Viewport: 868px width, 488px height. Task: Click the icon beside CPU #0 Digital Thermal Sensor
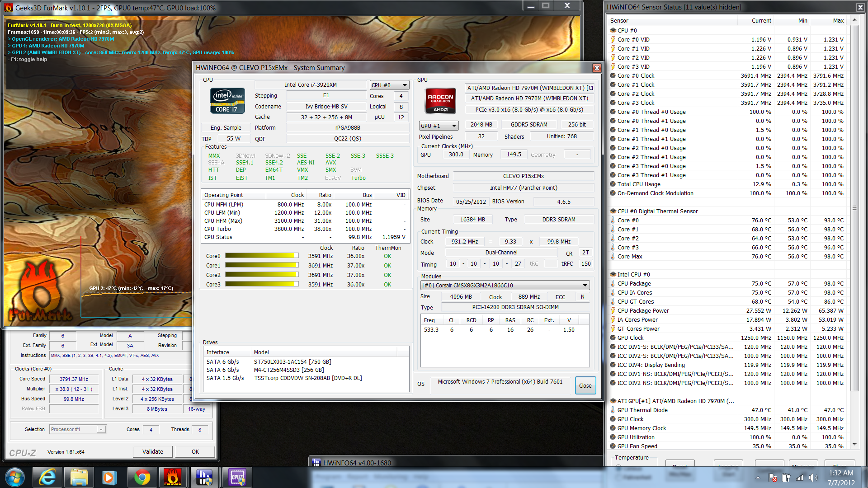click(x=613, y=211)
